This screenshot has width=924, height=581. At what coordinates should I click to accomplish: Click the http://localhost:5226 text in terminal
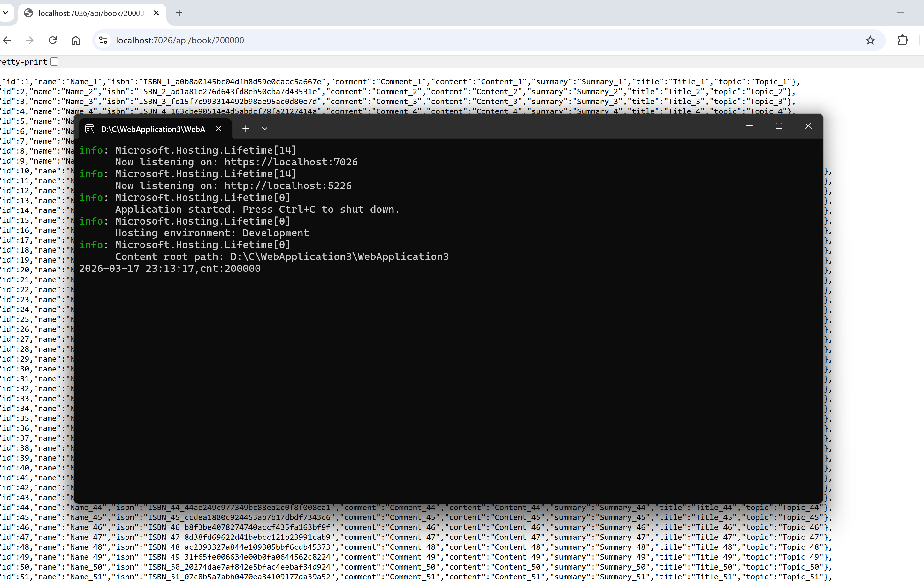pyautogui.click(x=288, y=186)
